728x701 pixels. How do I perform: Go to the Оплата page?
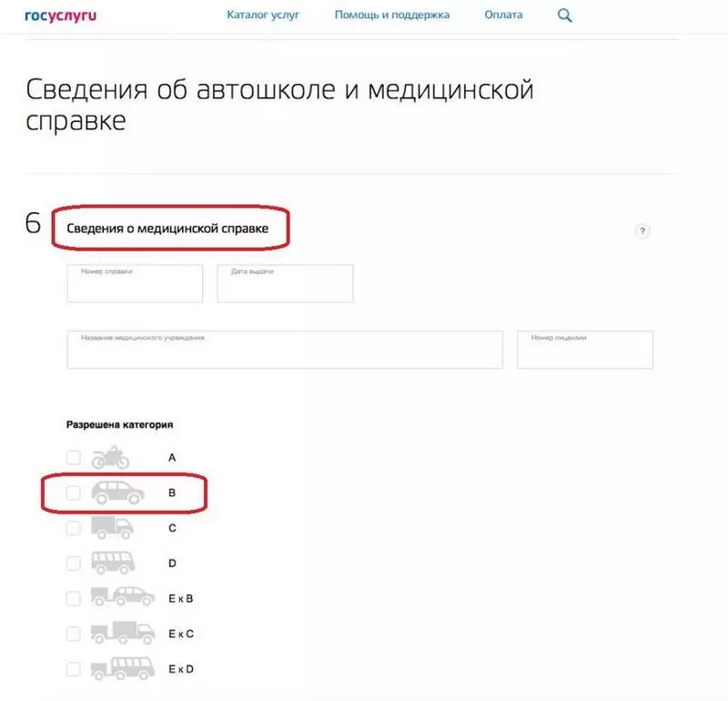(503, 15)
